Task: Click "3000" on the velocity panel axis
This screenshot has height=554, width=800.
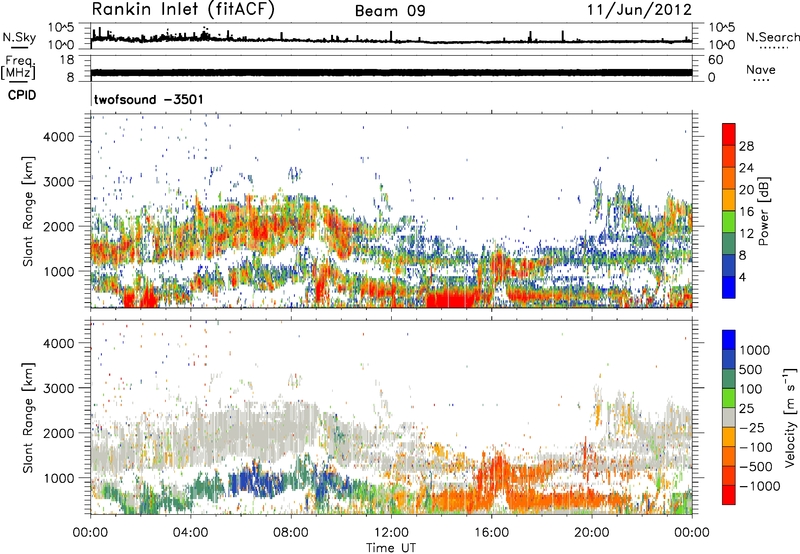Action: [x=58, y=388]
